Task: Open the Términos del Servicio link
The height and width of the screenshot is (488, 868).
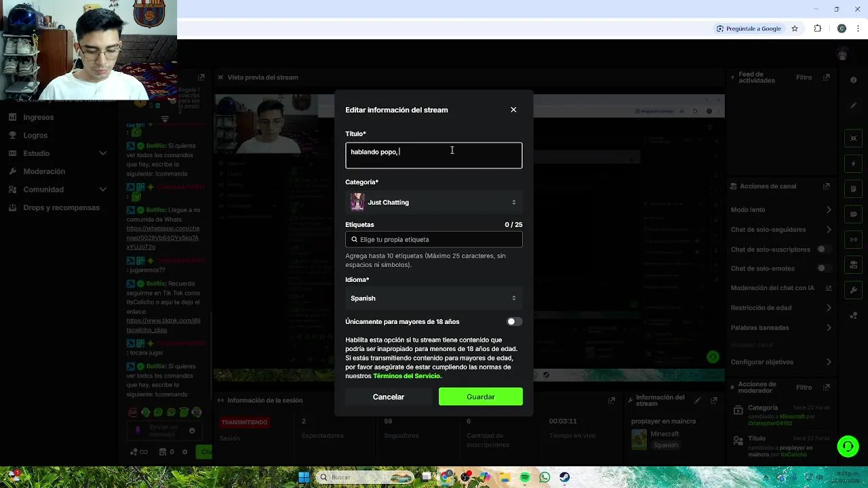Action: 406,376
